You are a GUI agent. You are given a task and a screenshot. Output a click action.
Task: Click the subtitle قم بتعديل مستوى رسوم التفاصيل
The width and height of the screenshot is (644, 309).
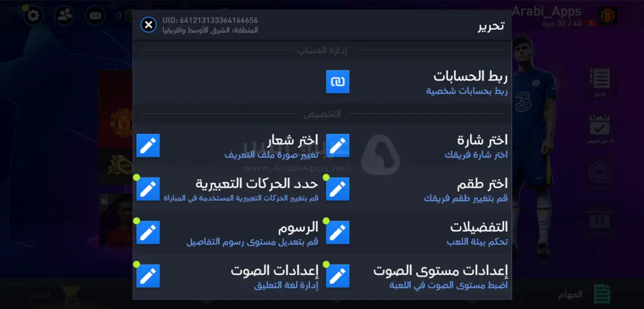(252, 242)
